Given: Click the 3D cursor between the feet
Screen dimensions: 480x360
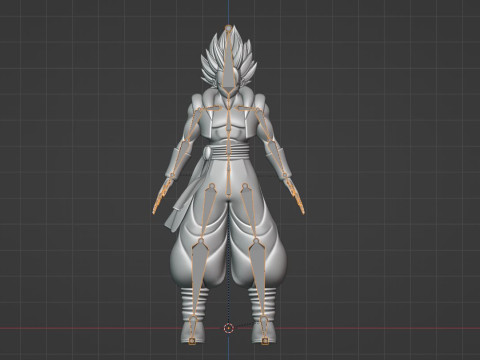Looking at the screenshot, I should tap(228, 328).
